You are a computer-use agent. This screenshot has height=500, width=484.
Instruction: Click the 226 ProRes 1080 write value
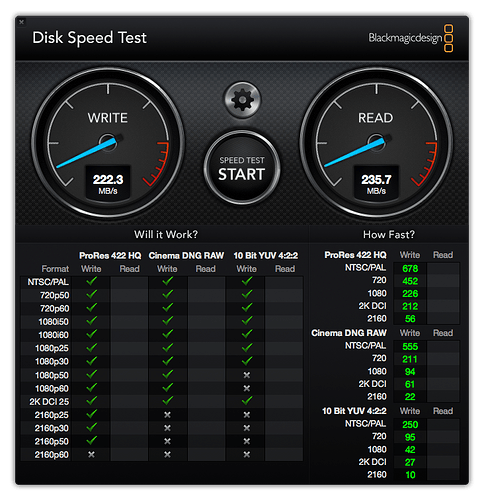(410, 294)
